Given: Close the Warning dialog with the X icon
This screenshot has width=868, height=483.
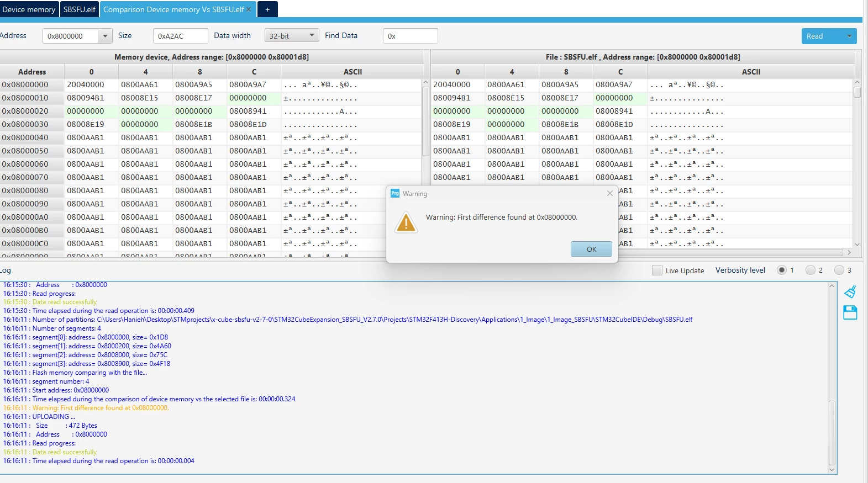Looking at the screenshot, I should [609, 193].
